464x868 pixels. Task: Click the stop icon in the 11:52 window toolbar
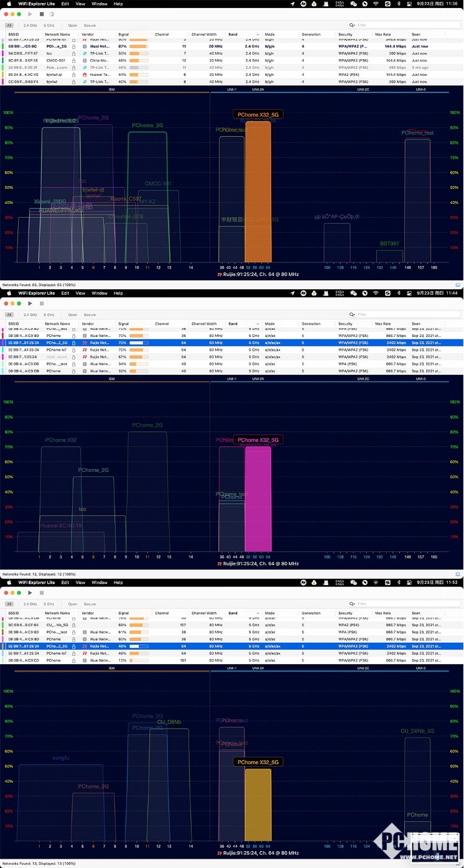[41, 593]
